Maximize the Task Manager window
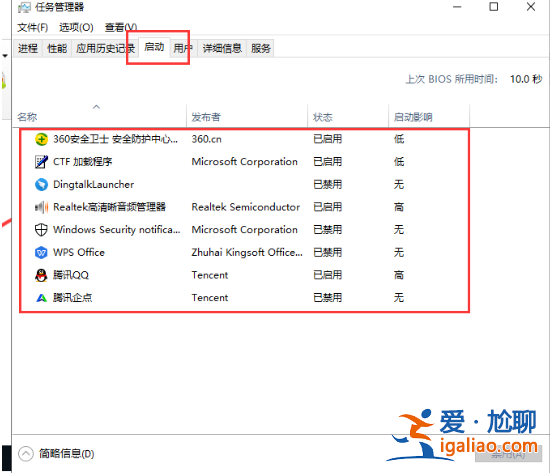Image resolution: width=550 pixels, height=473 pixels. coord(494,7)
